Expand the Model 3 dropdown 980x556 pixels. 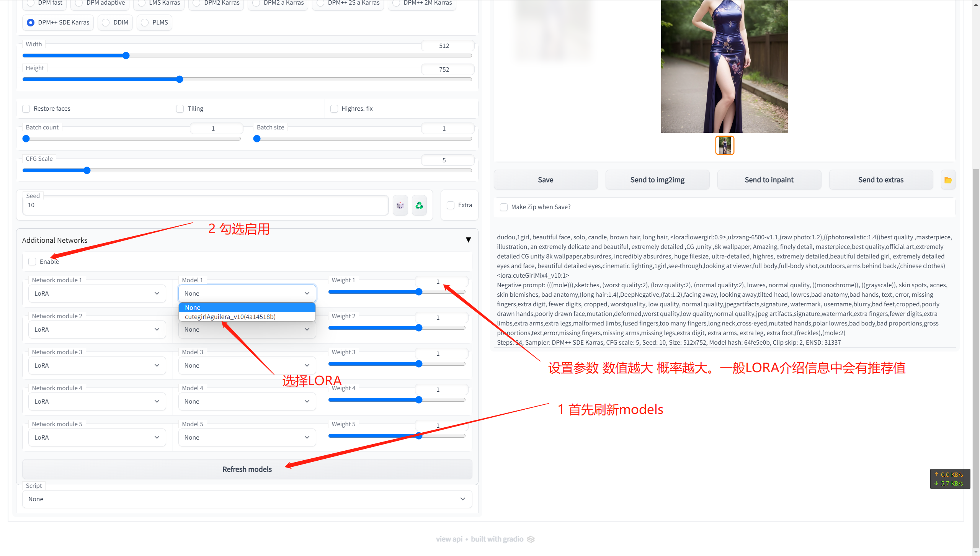(247, 366)
